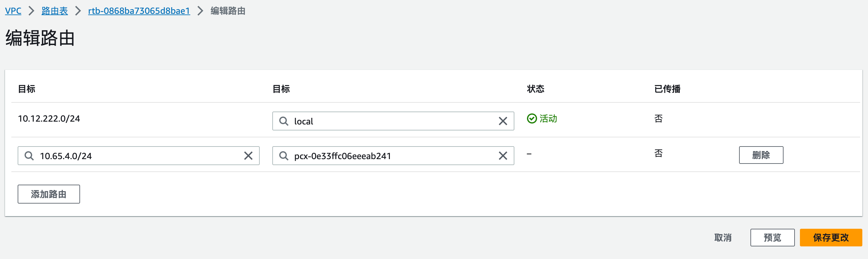Select the pcx-0e33ffc06eeeab241 target field
868x259 pixels.
387,156
